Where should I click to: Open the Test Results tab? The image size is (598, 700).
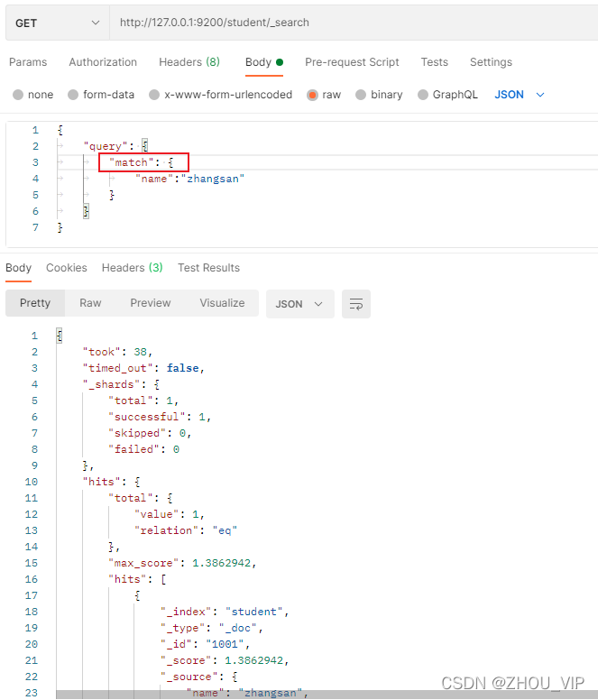pyautogui.click(x=209, y=267)
